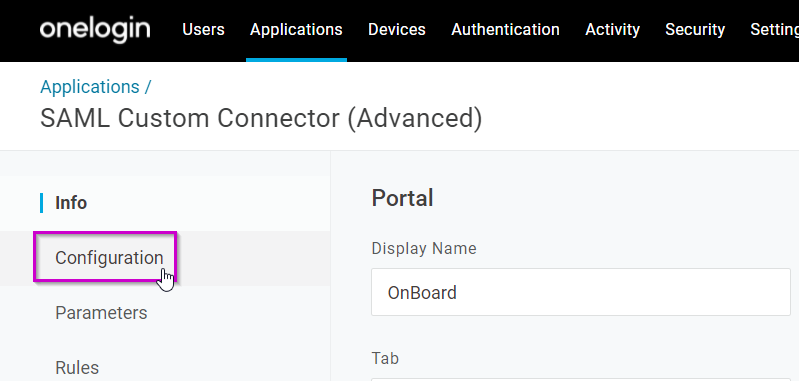The height and width of the screenshot is (381, 799).
Task: Click the Display Name label
Action: [424, 249]
